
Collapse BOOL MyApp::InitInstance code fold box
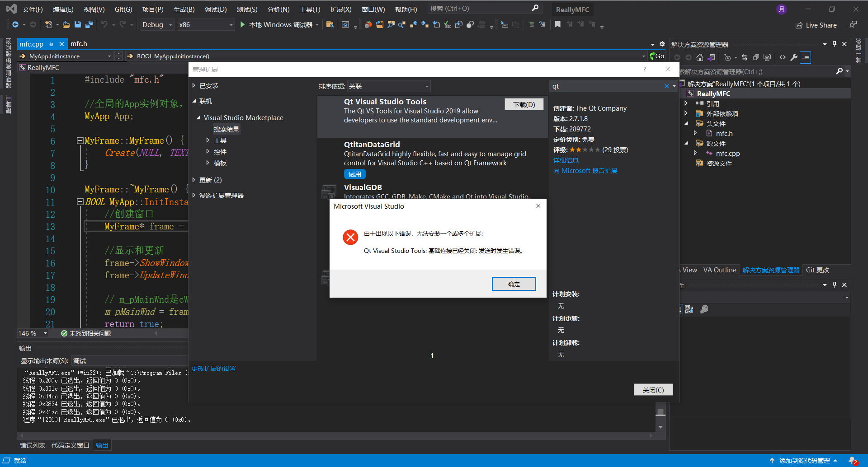[80, 201]
